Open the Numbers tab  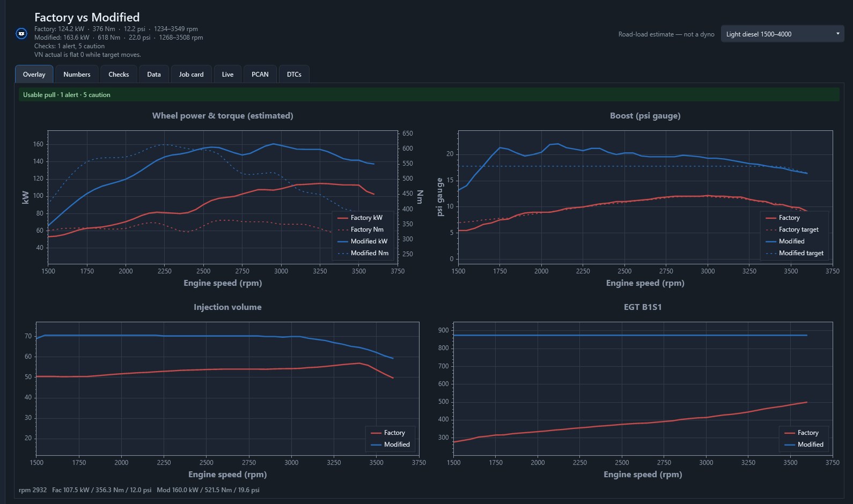point(77,74)
